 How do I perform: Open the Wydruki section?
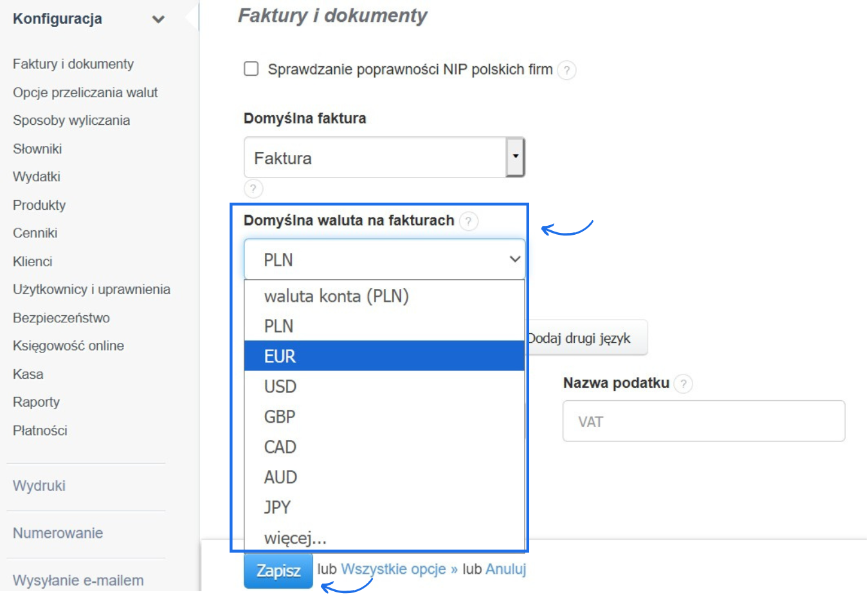pos(39,486)
